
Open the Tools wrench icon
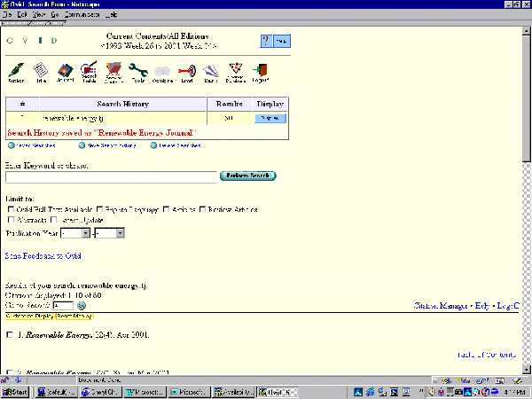coord(137,73)
